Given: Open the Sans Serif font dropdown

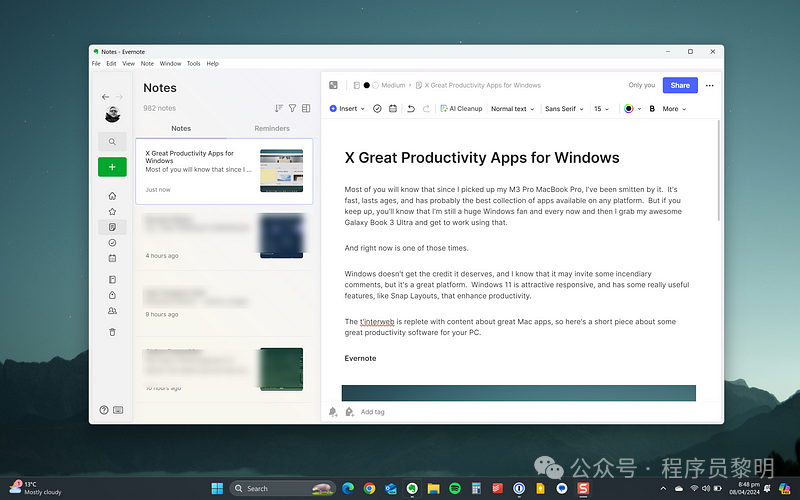Looking at the screenshot, I should (564, 109).
